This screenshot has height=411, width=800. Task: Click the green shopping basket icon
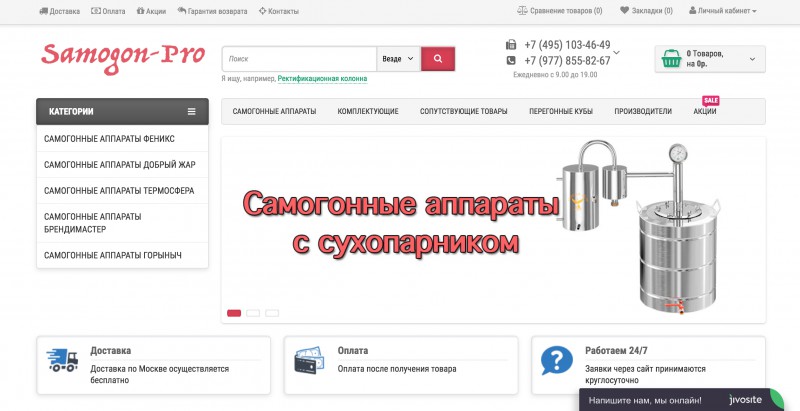(x=671, y=59)
